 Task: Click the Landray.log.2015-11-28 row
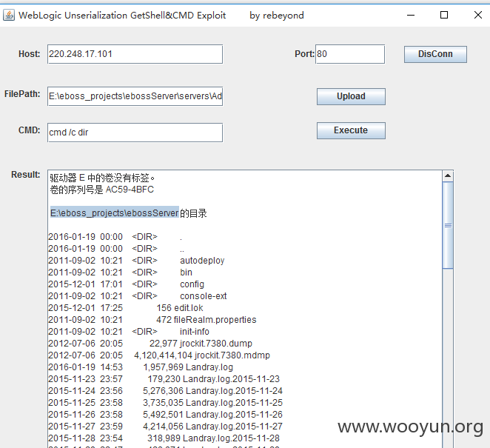pyautogui.click(x=164, y=438)
